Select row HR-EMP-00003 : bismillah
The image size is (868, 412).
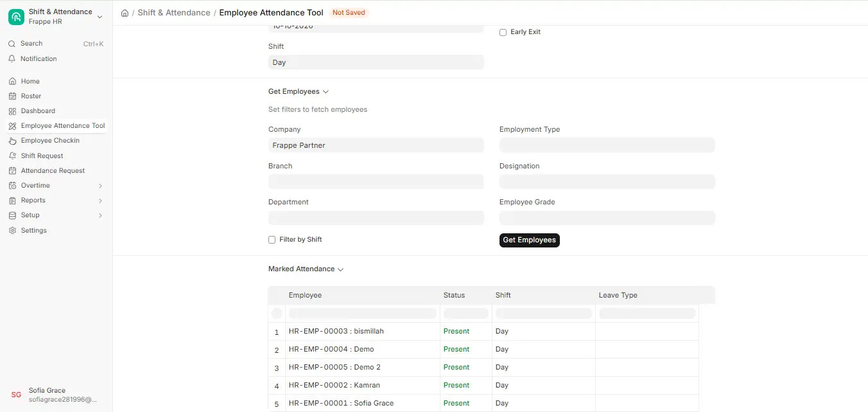[x=483, y=332]
